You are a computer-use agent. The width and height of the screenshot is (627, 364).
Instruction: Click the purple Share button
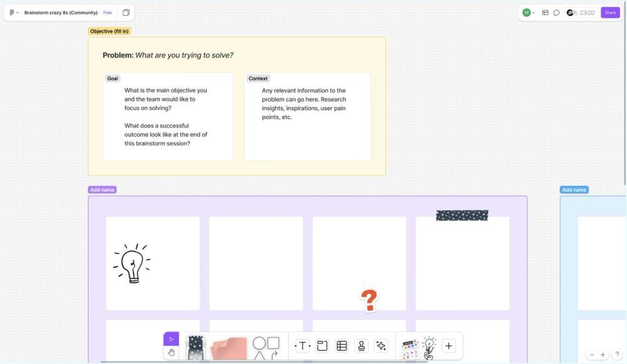point(609,12)
